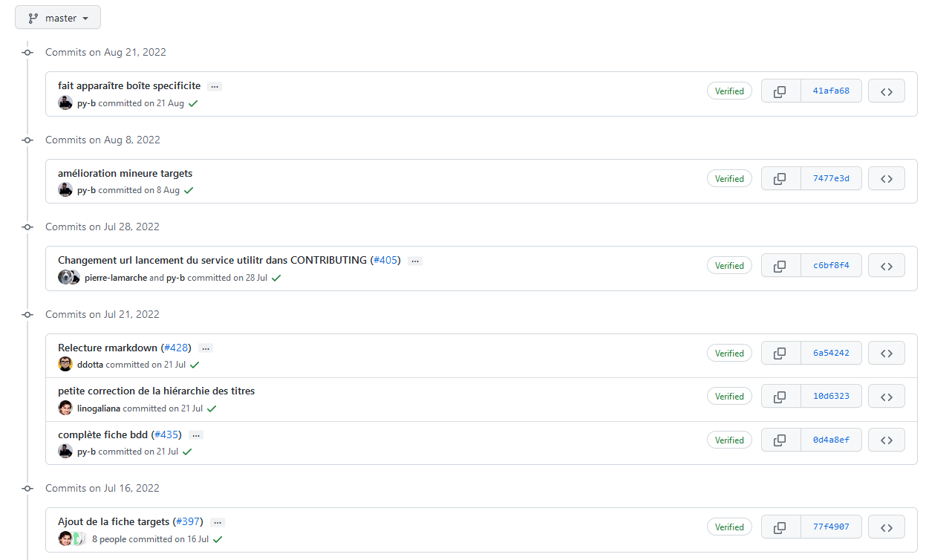Open 'amélioration mineure targets' commit title
This screenshot has width=926, height=560.
point(125,174)
